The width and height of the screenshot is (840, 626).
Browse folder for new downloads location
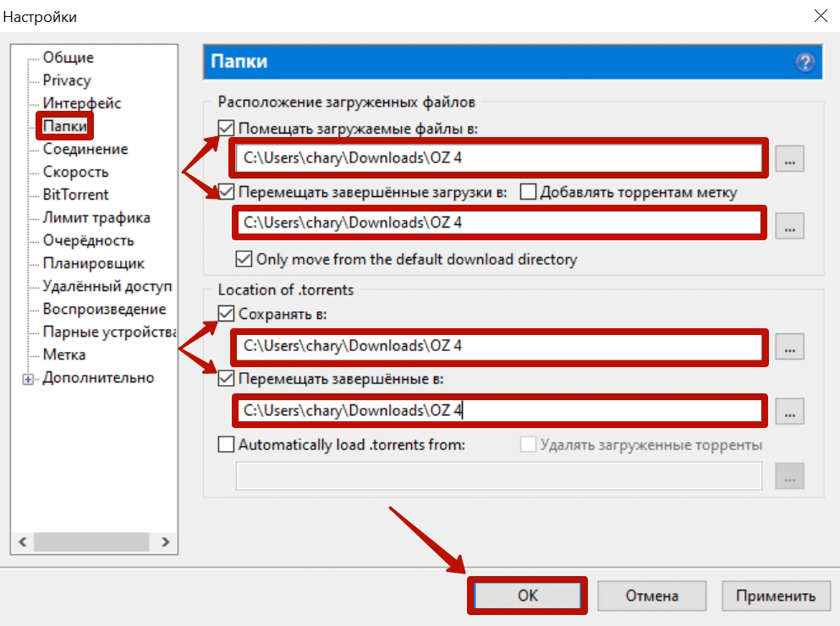(x=789, y=158)
